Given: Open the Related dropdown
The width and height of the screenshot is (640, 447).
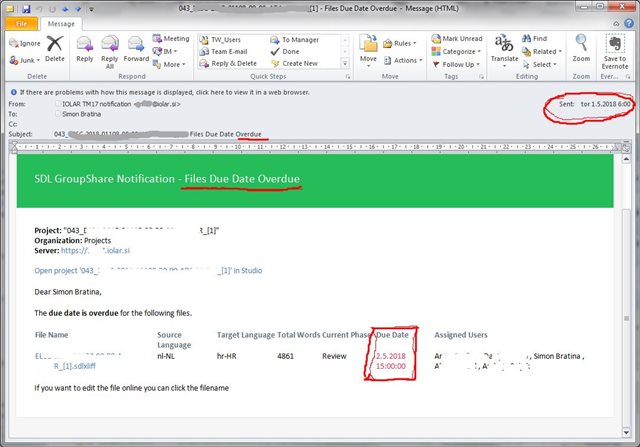Looking at the screenshot, I should pyautogui.click(x=542, y=51).
